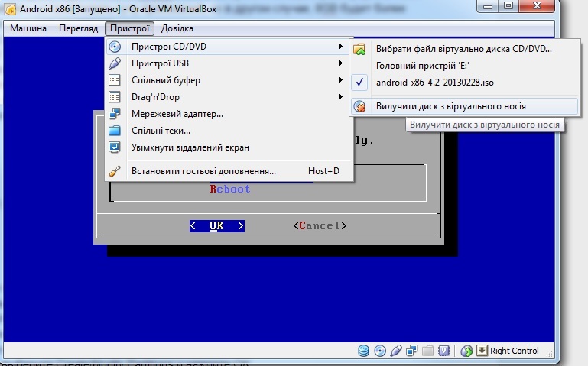Click the VirtualBox title bar app icon

coord(10,9)
